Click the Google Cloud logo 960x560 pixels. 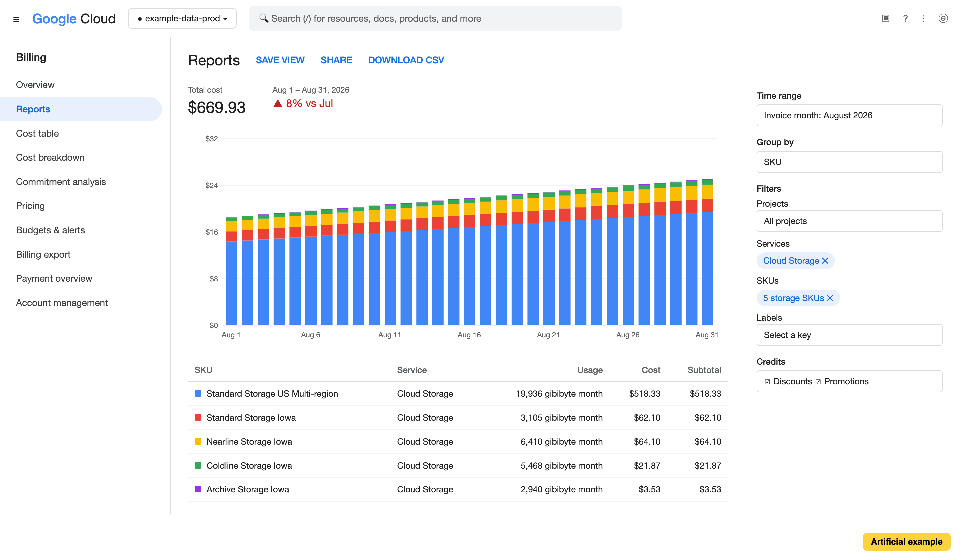tap(74, 19)
